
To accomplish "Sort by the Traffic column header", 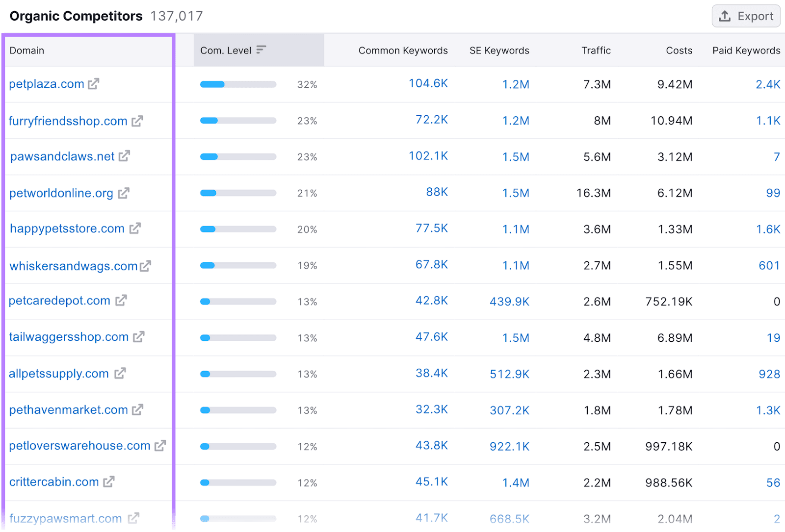I will pyautogui.click(x=596, y=50).
